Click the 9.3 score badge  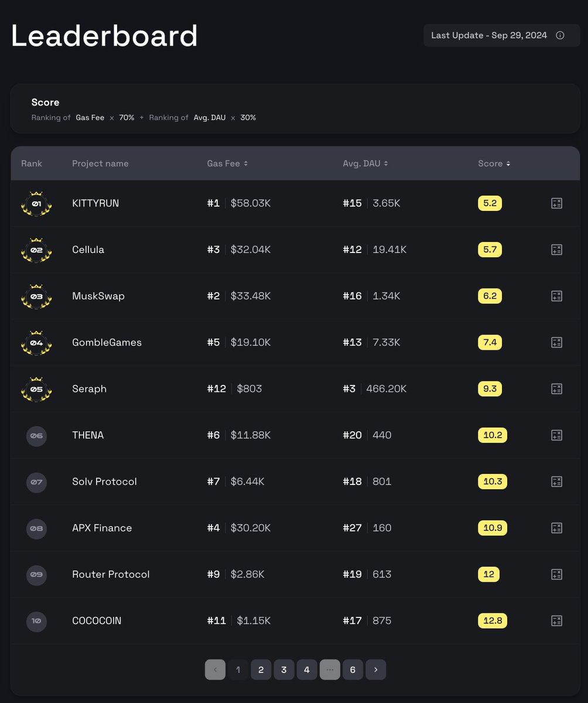tap(490, 389)
